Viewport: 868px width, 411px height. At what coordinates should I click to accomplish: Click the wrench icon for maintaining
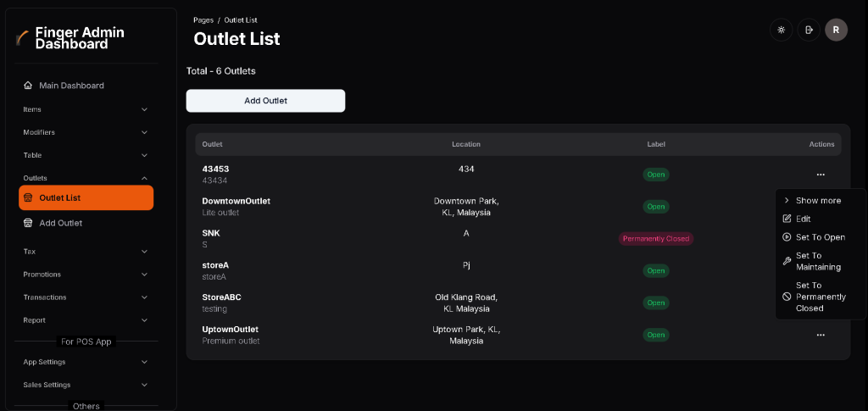coord(787,261)
